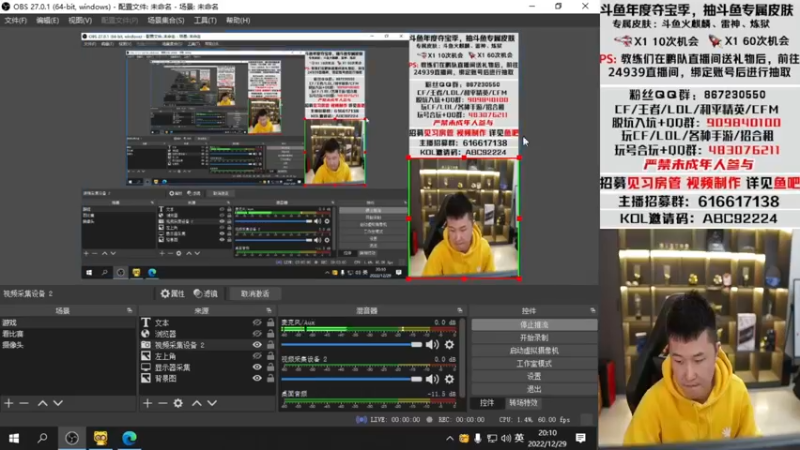Open the yellow owl app on taskbar

pyautogui.click(x=101, y=438)
